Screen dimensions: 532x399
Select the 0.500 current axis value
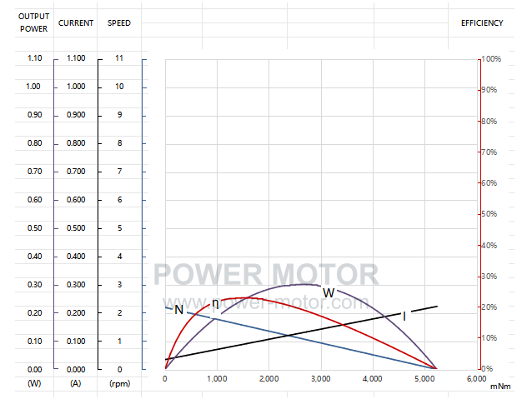click(x=76, y=227)
